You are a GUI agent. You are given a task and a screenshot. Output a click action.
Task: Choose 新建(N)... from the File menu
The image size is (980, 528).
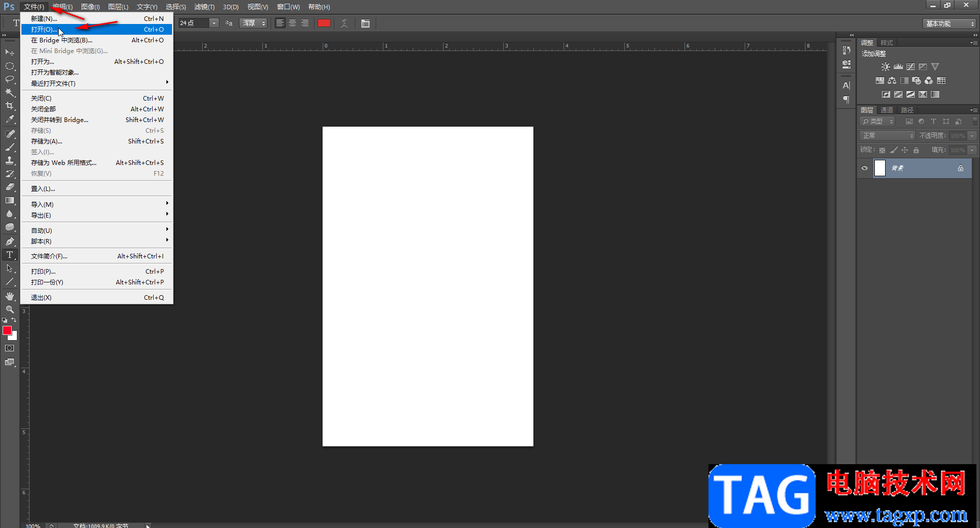(97, 19)
